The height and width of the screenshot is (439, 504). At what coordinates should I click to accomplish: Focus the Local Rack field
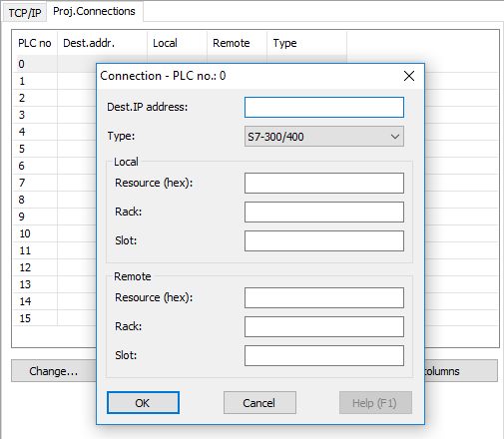tap(324, 212)
